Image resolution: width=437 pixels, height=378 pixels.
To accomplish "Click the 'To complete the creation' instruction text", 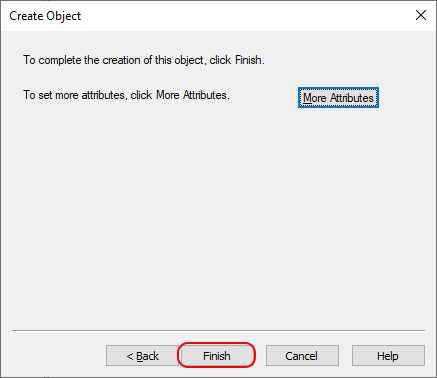I will point(144,60).
